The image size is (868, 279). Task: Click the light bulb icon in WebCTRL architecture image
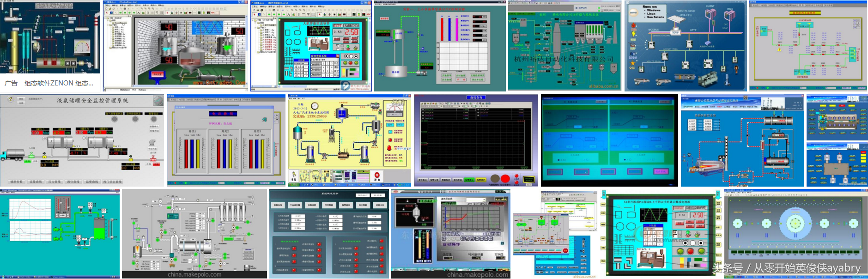tap(633, 33)
